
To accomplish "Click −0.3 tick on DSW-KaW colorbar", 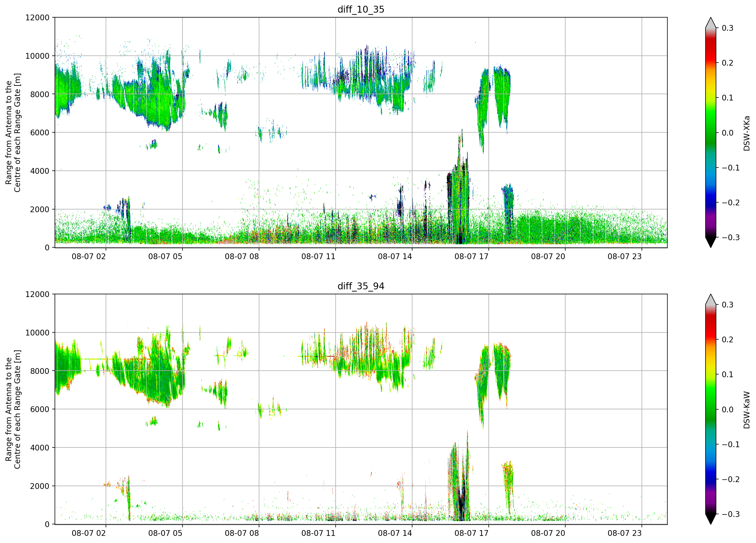I will [731, 514].
